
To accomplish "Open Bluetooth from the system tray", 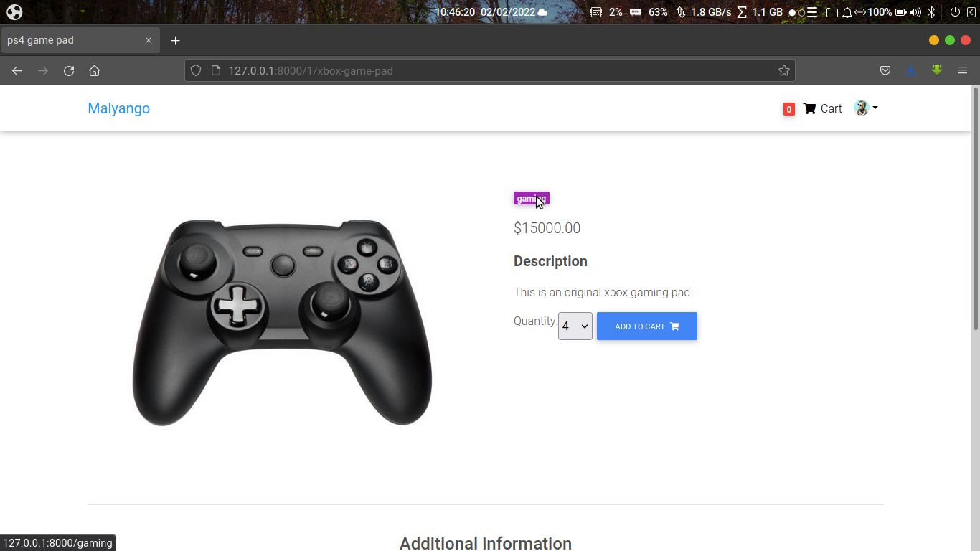I will tap(931, 11).
